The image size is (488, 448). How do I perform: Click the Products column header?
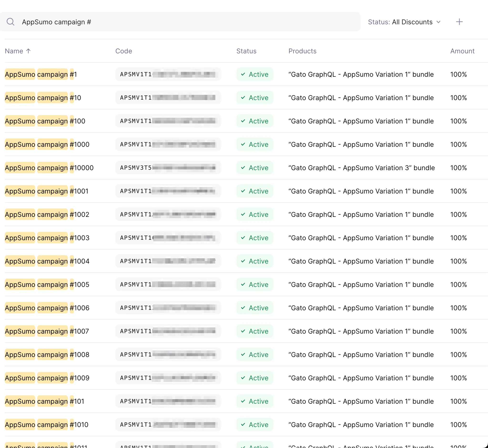(302, 51)
